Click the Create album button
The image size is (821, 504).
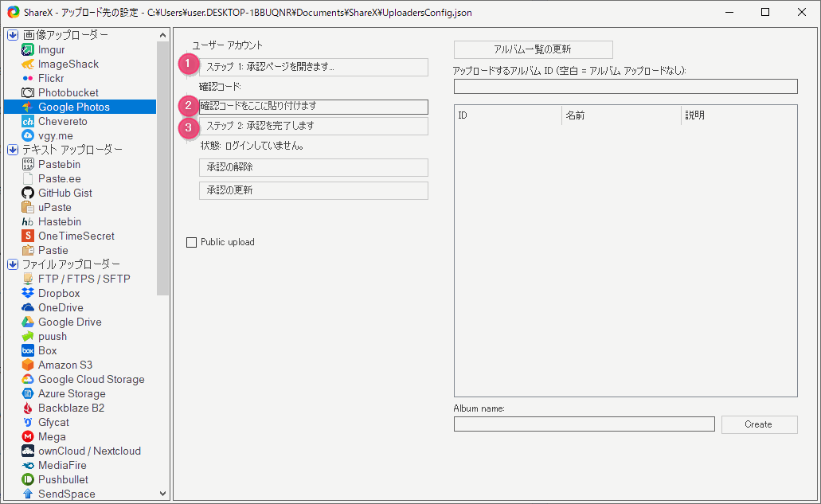759,424
